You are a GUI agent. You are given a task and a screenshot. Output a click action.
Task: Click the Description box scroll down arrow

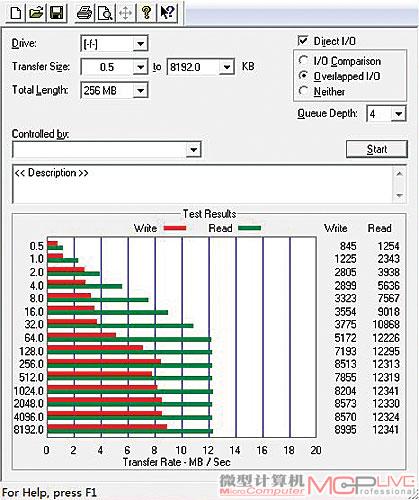pyautogui.click(x=399, y=196)
